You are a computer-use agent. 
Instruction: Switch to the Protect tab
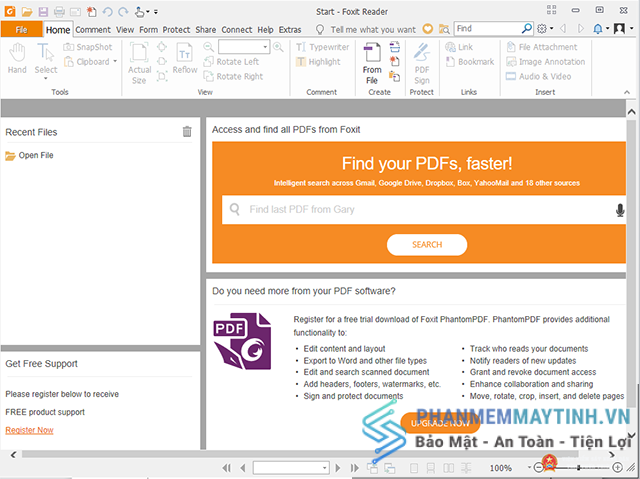coord(176,29)
